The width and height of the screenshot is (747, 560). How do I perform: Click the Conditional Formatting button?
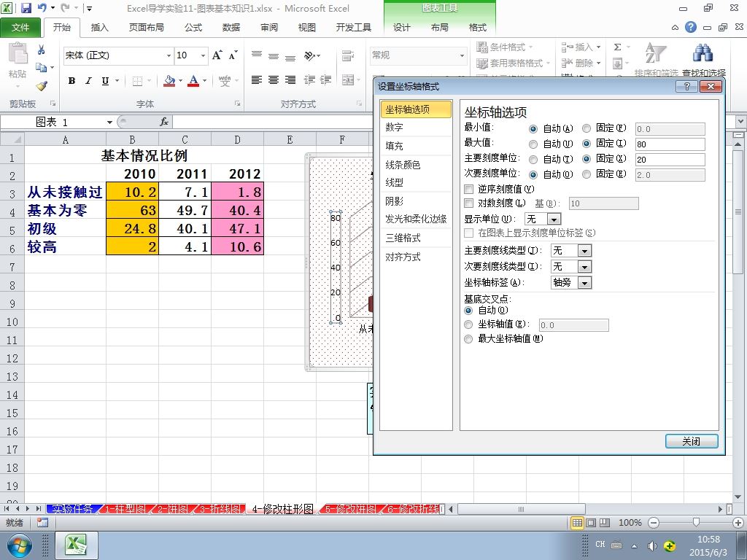(506, 47)
